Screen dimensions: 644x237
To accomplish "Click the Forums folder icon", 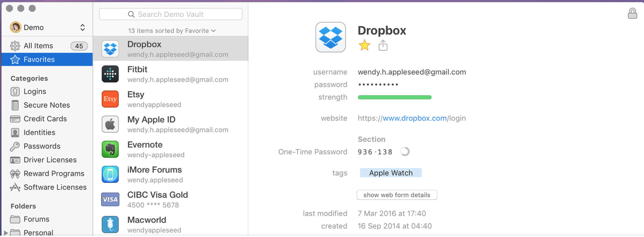I will pyautogui.click(x=15, y=219).
